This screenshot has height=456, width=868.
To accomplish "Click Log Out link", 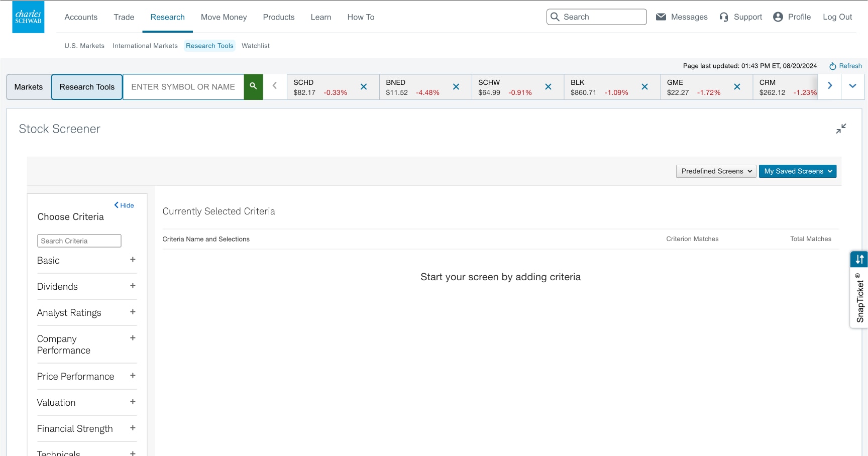I will pos(837,17).
